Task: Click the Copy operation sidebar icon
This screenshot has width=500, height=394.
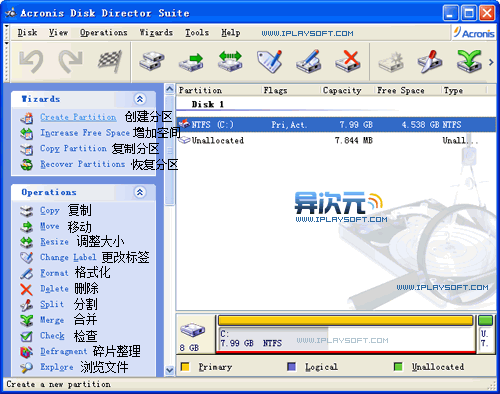Action: 26,211
